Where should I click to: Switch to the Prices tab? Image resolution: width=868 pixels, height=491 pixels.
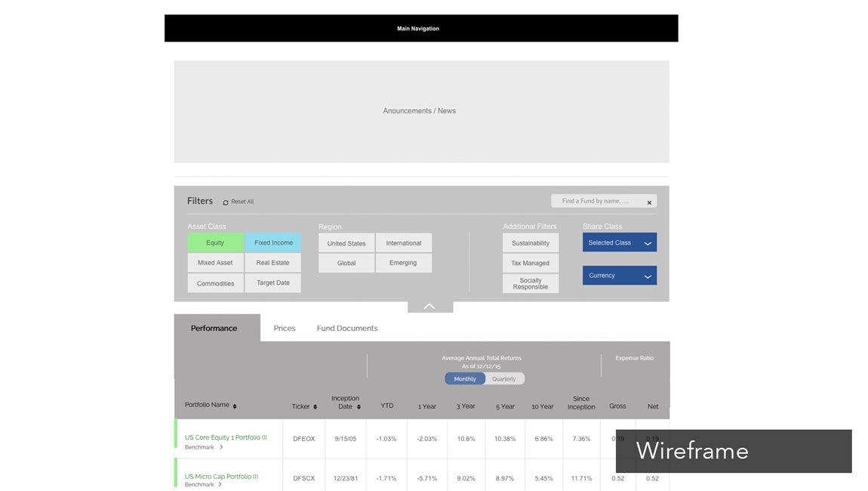[285, 329]
